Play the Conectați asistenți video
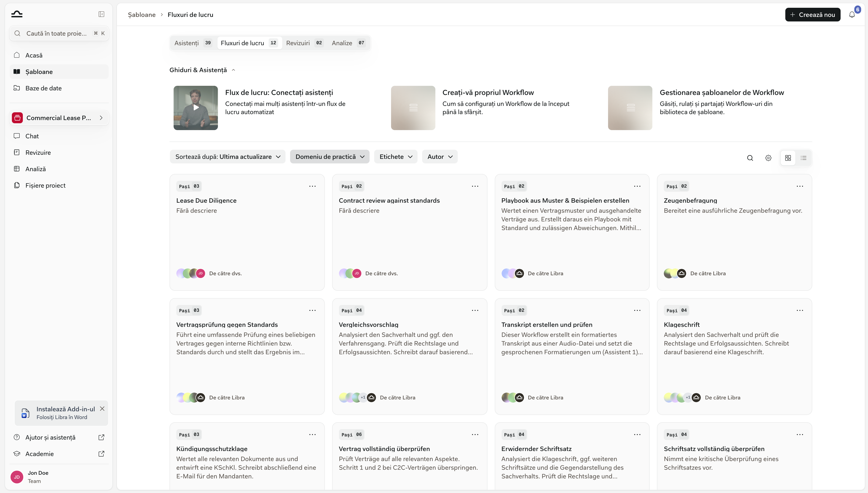 (x=196, y=108)
